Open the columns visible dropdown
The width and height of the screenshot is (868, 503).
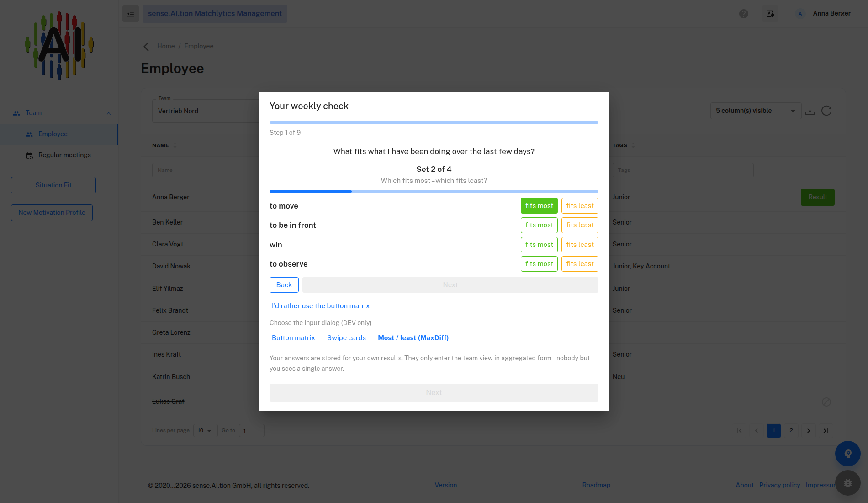click(x=756, y=111)
